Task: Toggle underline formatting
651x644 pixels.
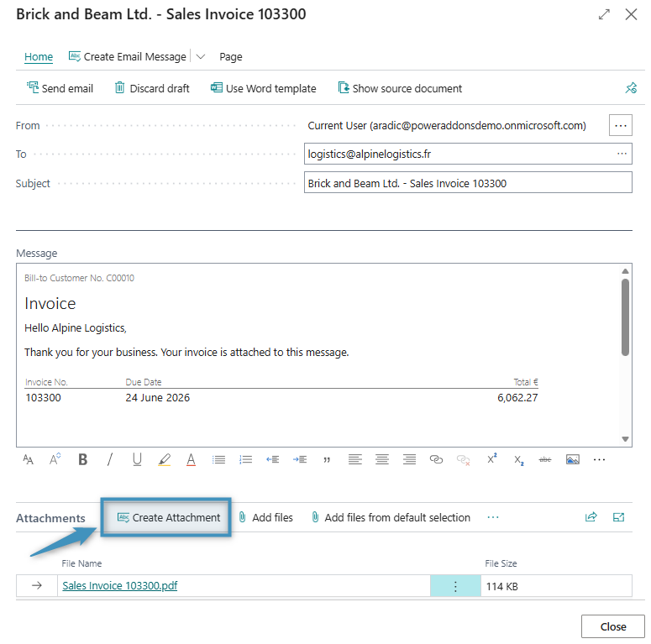Action: 137,459
